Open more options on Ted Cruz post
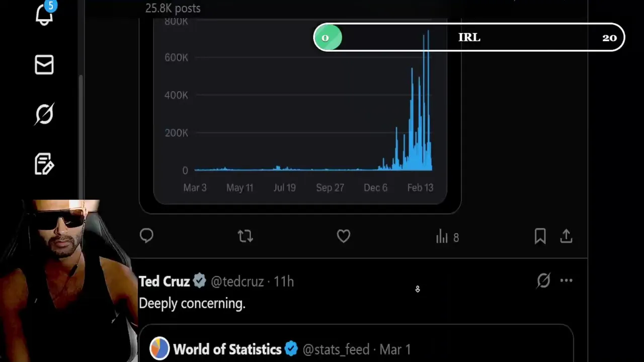 (567, 281)
